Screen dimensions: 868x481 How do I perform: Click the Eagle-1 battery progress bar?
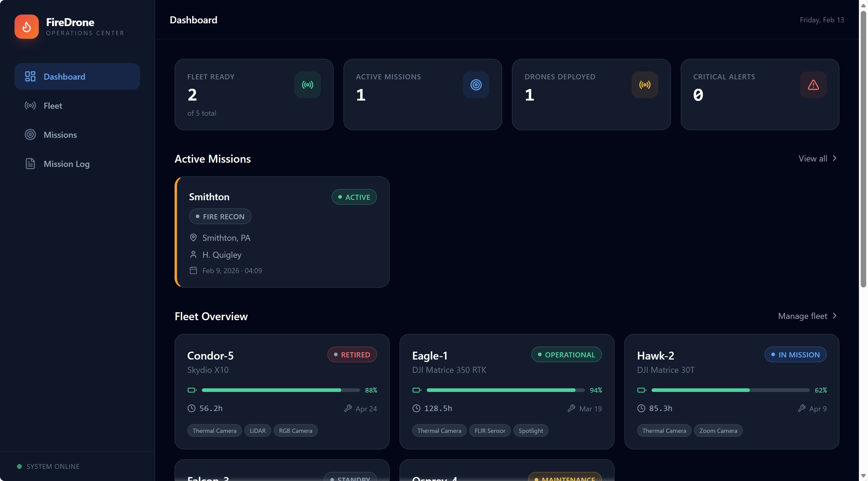click(506, 390)
